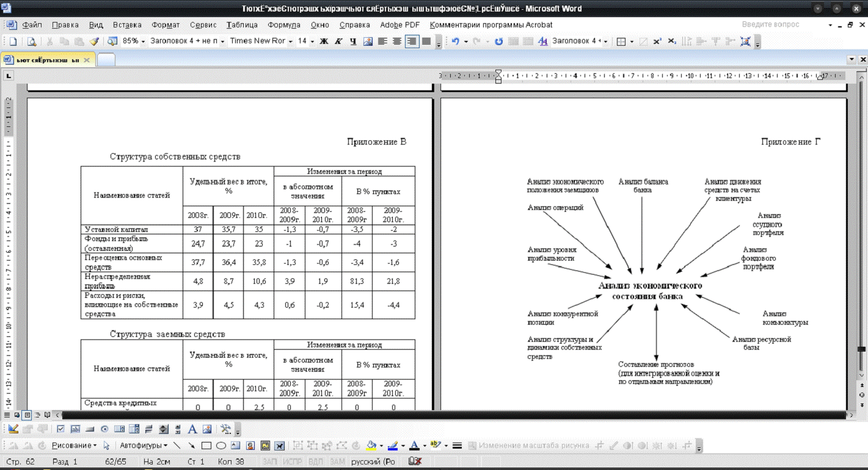Open the font size 14 dropdown
Screen dimensions: 868x470
(x=312, y=42)
